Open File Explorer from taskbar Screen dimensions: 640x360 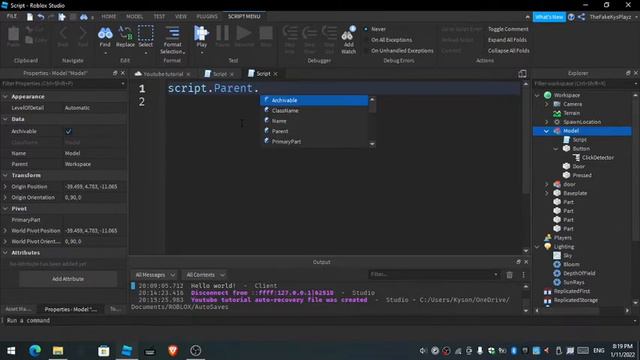click(x=58, y=351)
